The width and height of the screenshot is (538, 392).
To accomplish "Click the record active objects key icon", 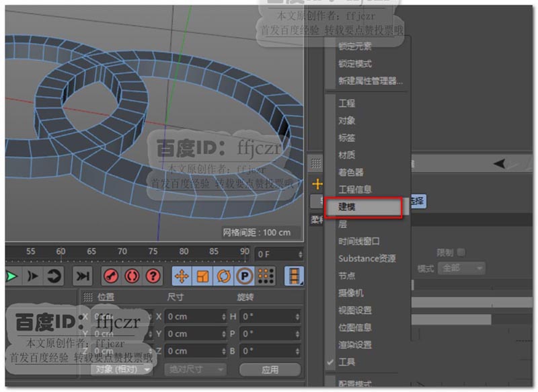I will (111, 276).
